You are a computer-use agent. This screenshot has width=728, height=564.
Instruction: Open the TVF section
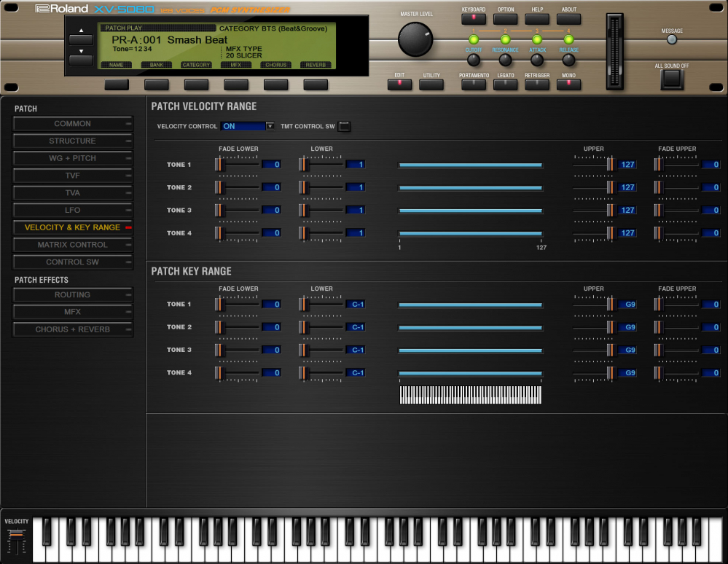click(x=73, y=176)
